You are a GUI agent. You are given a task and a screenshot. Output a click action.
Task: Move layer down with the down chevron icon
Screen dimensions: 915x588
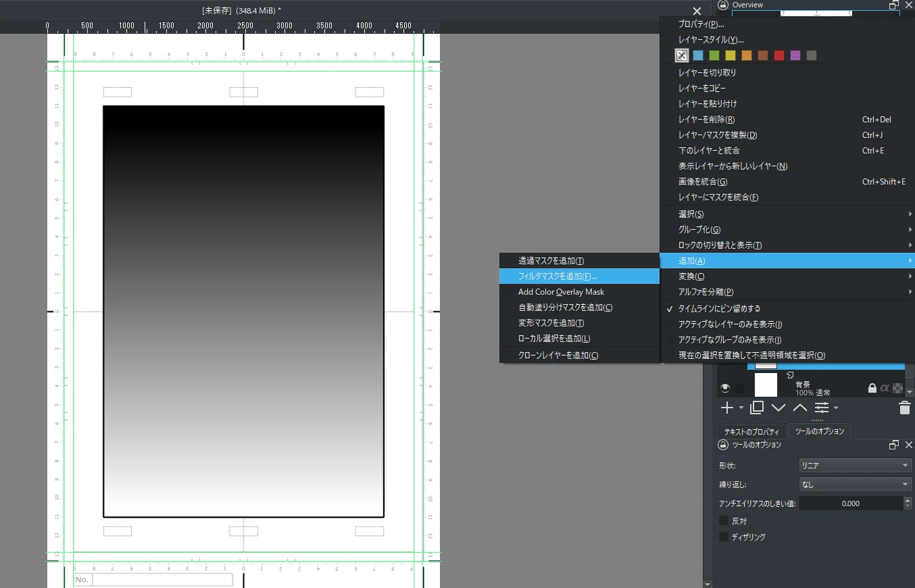pos(778,408)
